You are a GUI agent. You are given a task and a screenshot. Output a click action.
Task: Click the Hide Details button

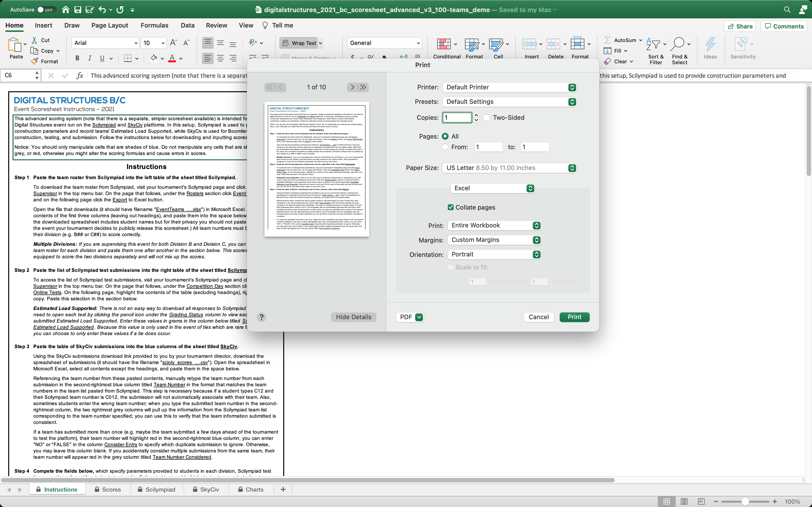353,317
